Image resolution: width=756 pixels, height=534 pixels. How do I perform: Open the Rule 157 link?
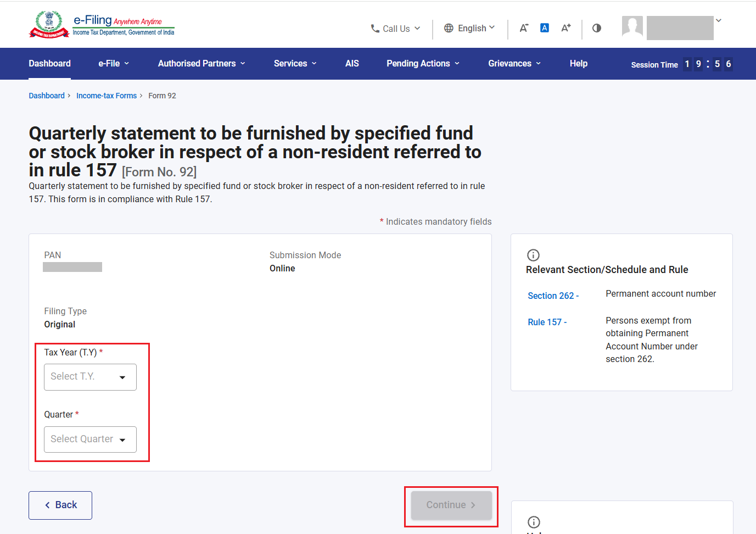[x=547, y=322]
